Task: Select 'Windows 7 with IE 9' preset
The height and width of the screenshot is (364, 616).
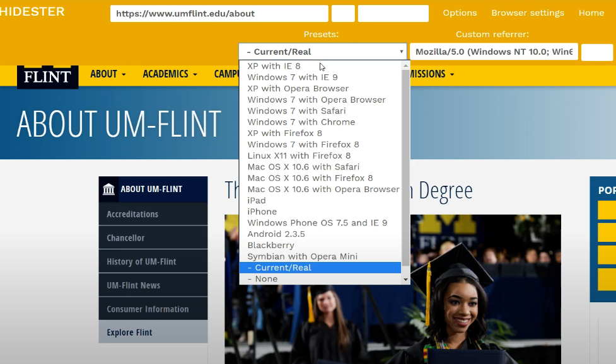Action: point(320,77)
